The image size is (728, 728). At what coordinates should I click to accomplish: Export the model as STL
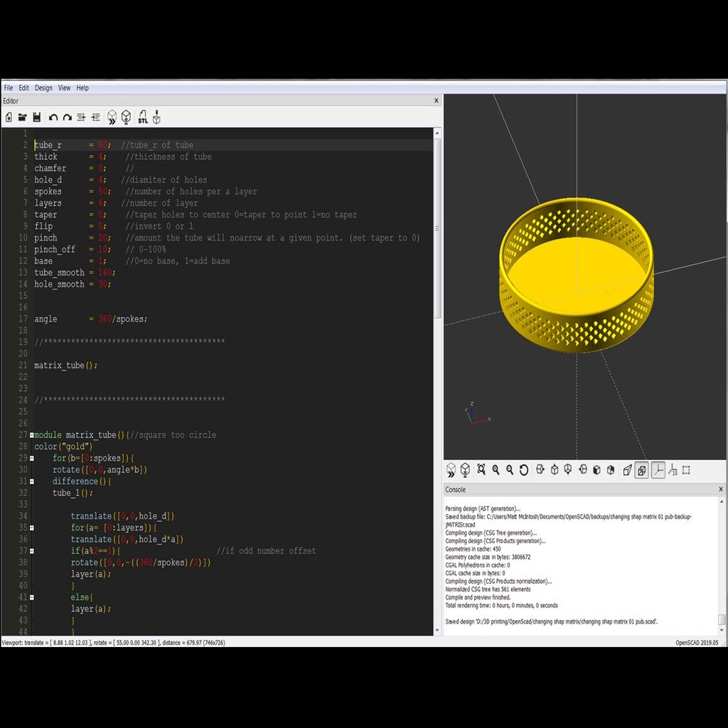point(143,117)
